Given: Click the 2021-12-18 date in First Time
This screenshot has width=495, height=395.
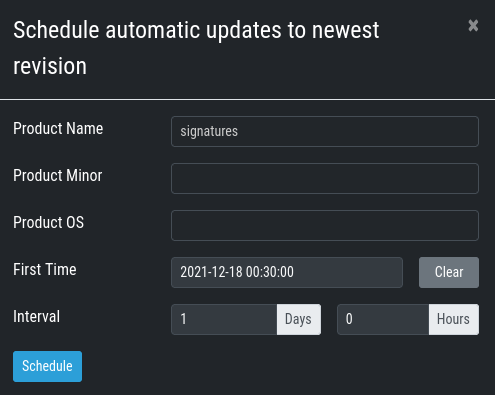Looking at the screenshot, I should 211,272.
